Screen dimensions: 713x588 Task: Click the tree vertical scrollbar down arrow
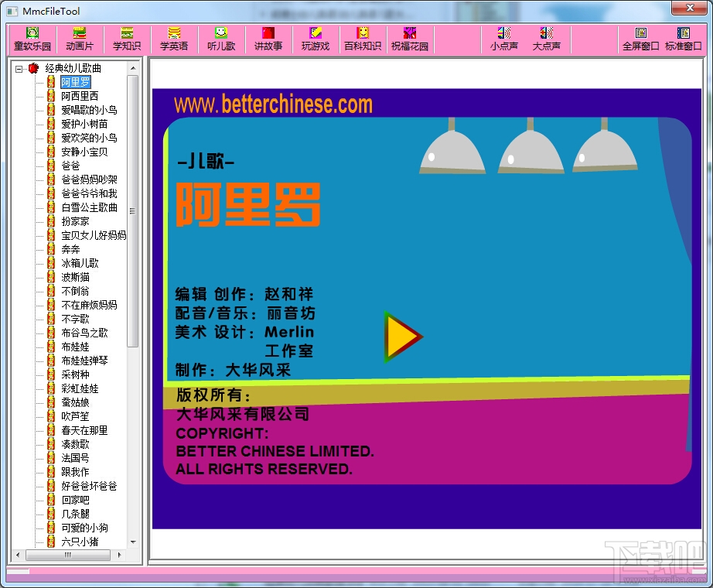click(x=133, y=542)
